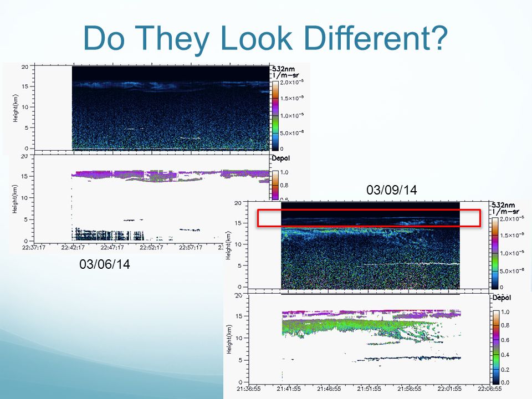The image size is (532, 399).
Task: Click the Depol color bar of 03/09/14 plot
Action: click(x=495, y=347)
